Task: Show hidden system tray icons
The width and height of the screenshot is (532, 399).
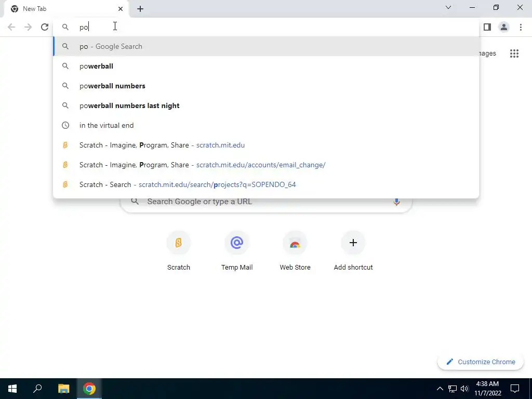Action: click(x=440, y=389)
